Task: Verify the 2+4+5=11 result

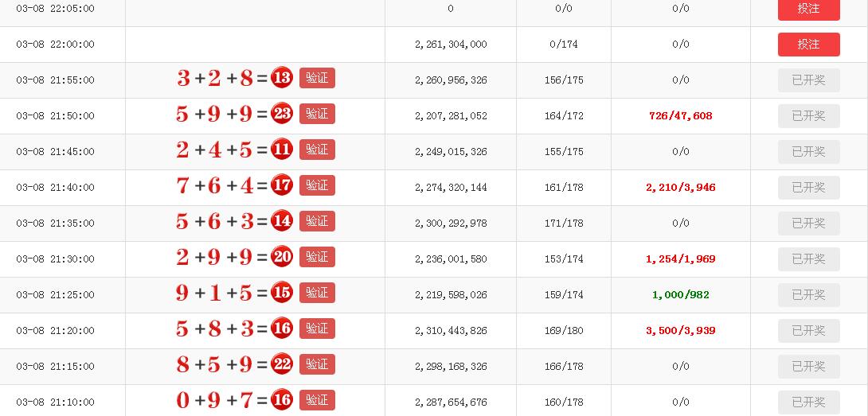Action: click(x=317, y=150)
